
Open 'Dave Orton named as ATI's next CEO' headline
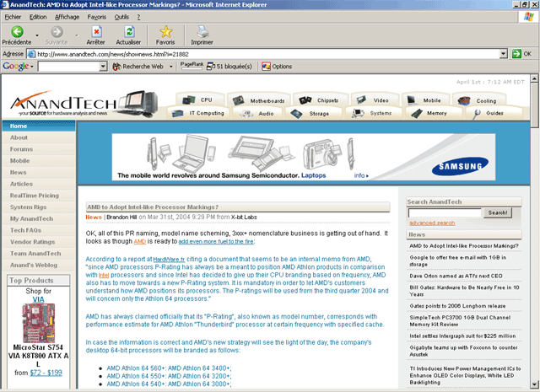(456, 276)
